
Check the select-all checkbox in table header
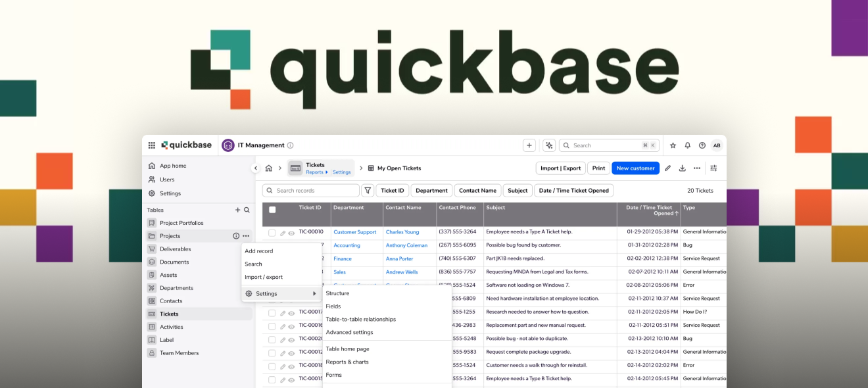pyautogui.click(x=272, y=210)
